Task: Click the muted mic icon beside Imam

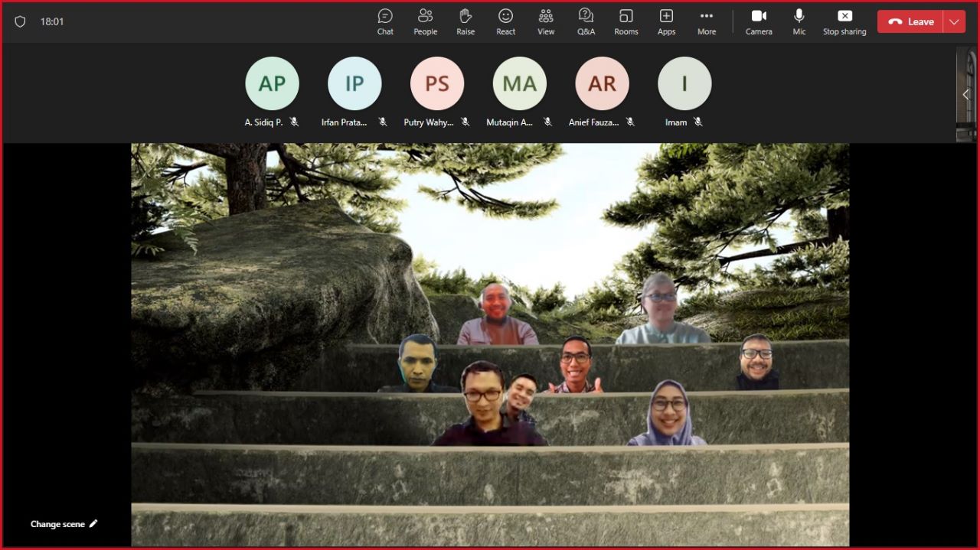Action: coord(697,122)
